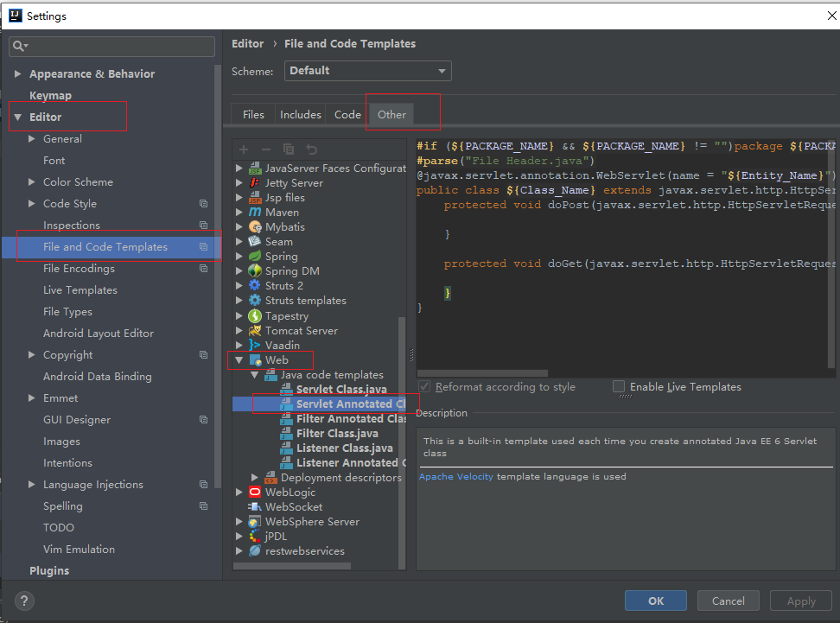
Task: Expand Deployment descriptors node
Action: pos(255,478)
